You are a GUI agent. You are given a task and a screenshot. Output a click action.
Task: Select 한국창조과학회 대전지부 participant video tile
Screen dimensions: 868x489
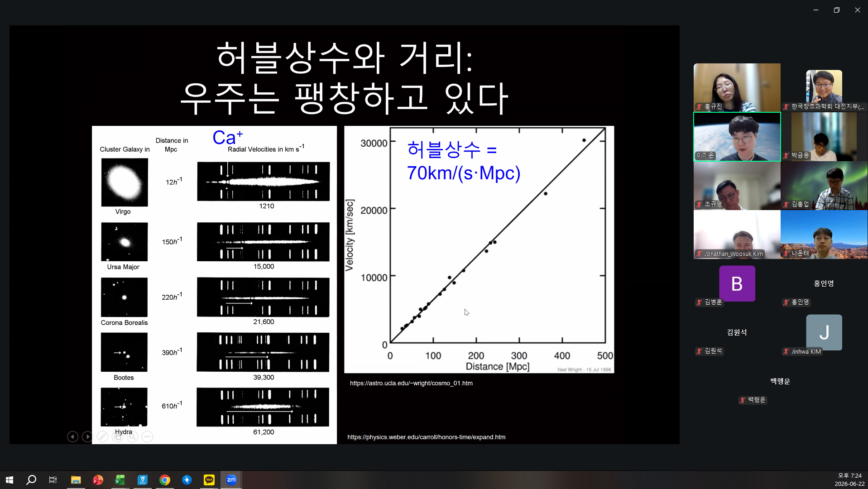tap(824, 87)
